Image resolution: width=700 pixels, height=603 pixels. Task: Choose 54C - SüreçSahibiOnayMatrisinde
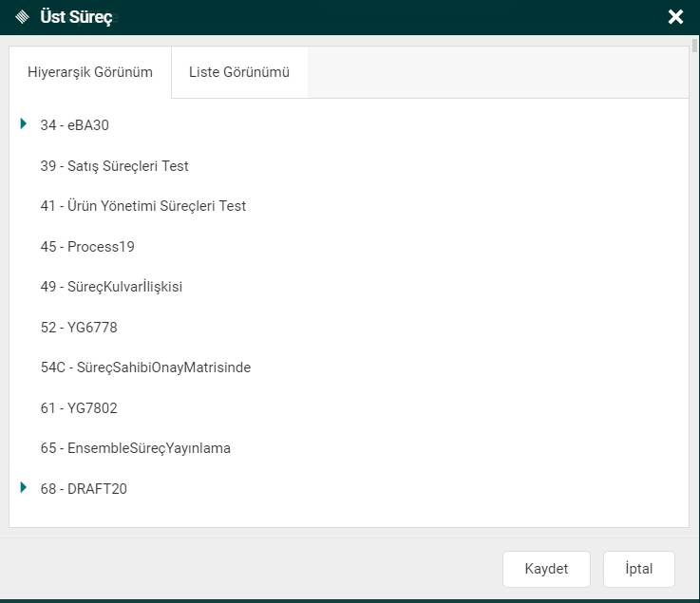pyautogui.click(x=145, y=367)
